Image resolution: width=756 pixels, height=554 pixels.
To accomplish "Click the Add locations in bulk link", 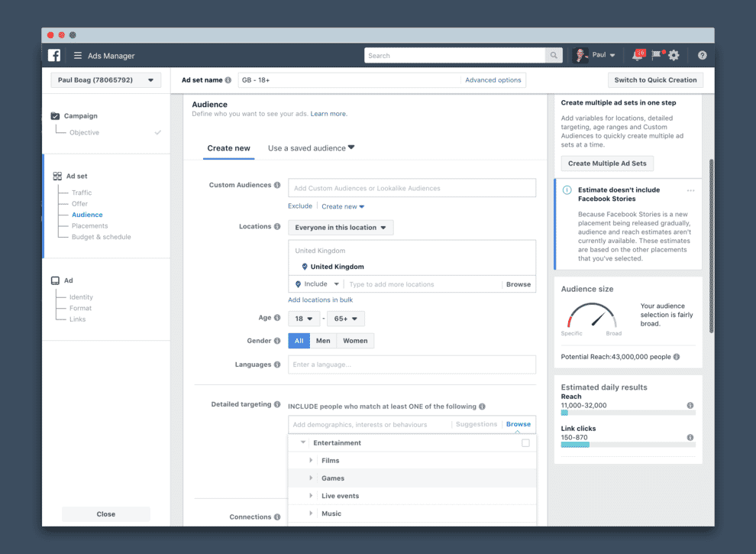I will (320, 300).
